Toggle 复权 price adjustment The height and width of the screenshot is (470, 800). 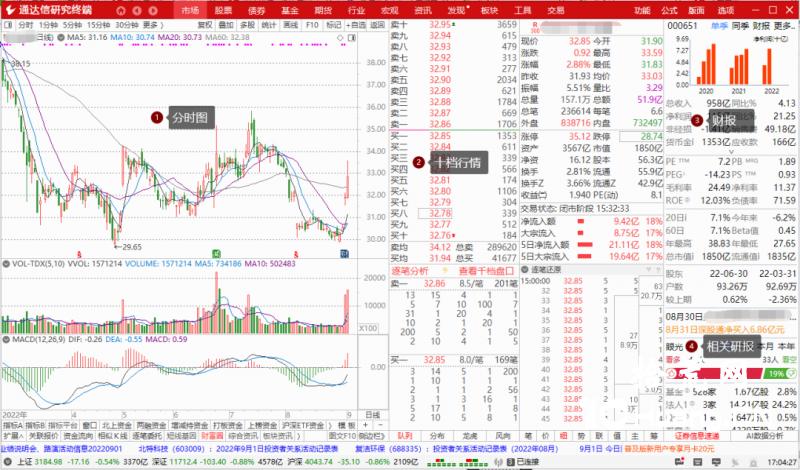(205, 24)
